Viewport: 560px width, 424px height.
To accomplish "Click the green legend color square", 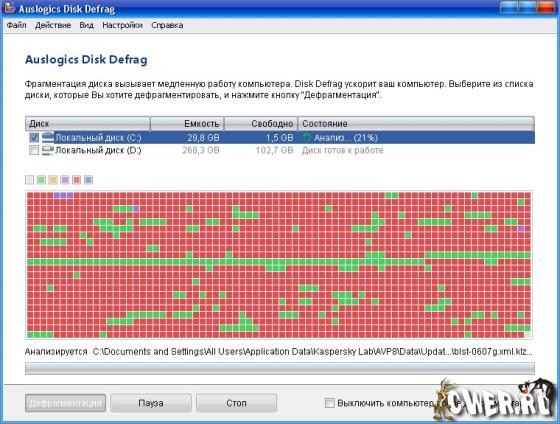I will [41, 180].
